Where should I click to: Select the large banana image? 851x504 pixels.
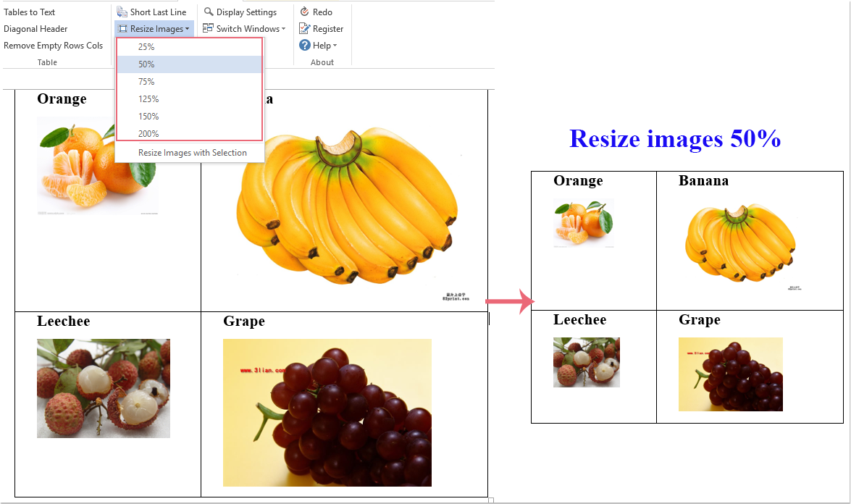348,210
